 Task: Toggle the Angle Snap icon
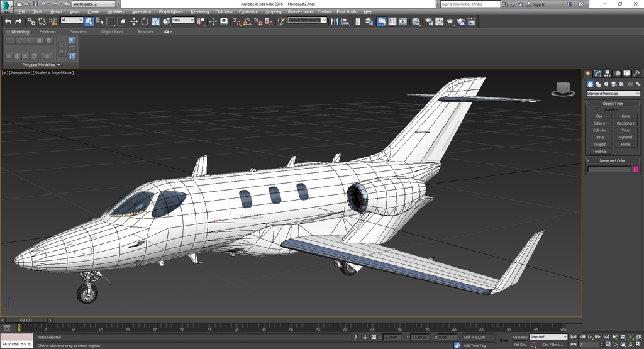pyautogui.click(x=248, y=21)
